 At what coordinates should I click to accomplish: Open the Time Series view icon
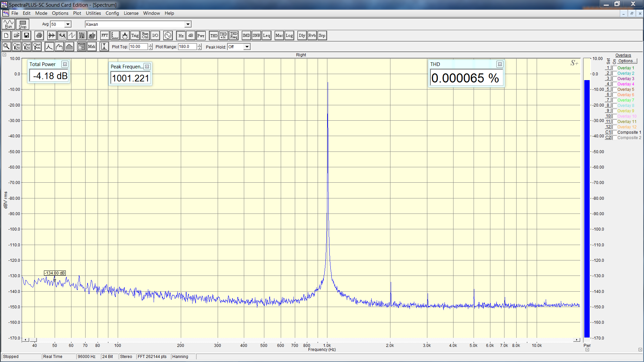click(52, 36)
